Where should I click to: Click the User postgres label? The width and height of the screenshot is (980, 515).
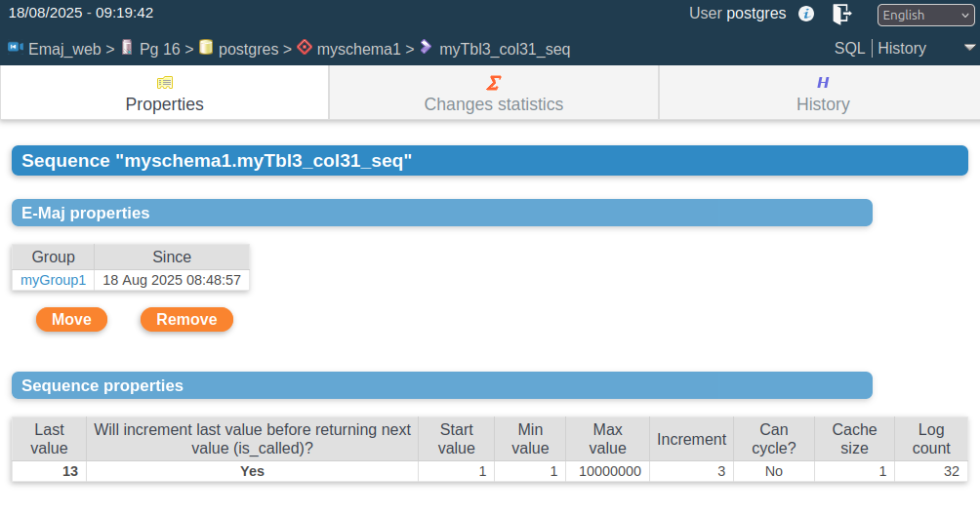[738, 13]
